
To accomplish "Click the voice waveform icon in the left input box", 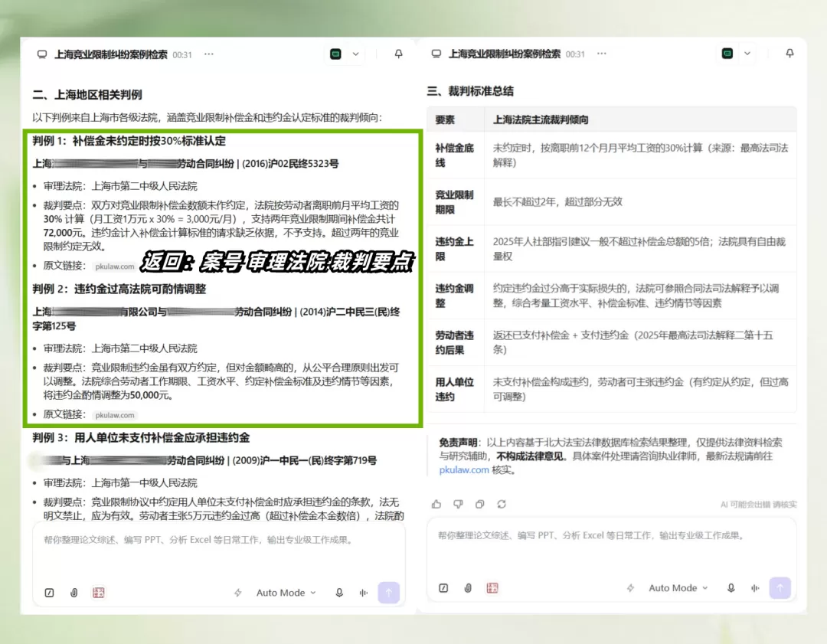I will coord(364,593).
